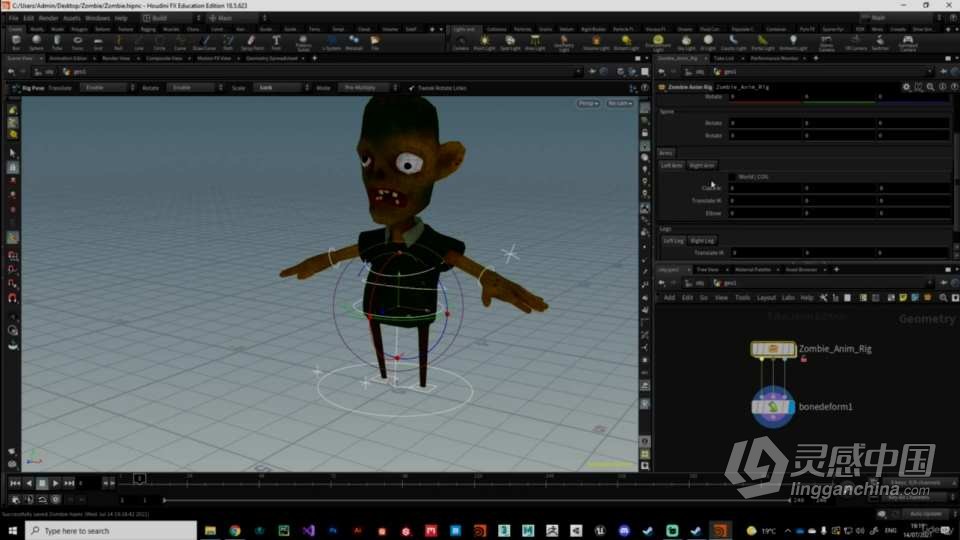Switch to the Animation Editor tab

click(69, 58)
